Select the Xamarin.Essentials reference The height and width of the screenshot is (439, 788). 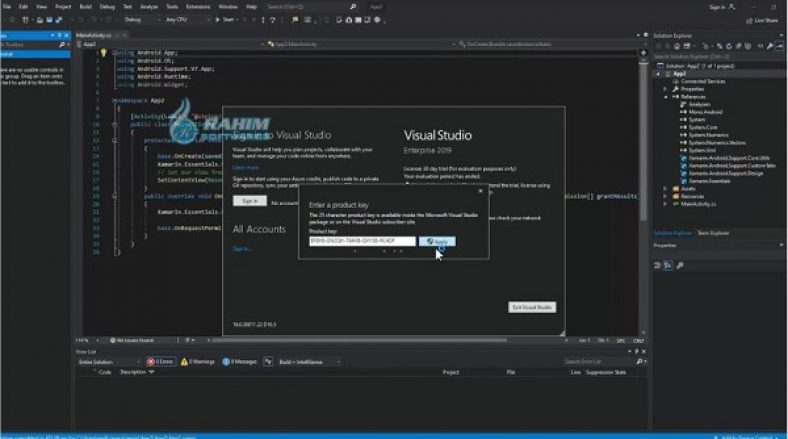708,181
